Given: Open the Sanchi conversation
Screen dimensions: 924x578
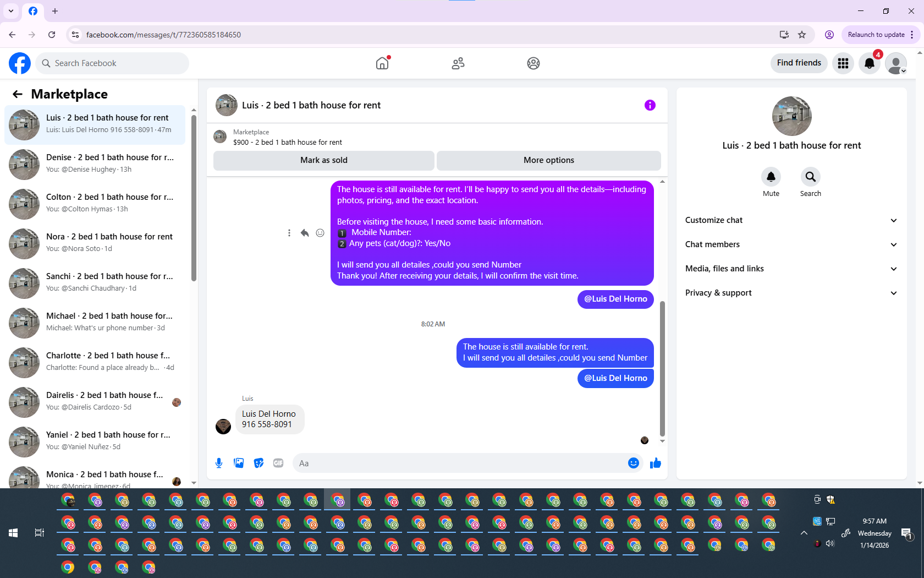Looking at the screenshot, I should [x=95, y=283].
